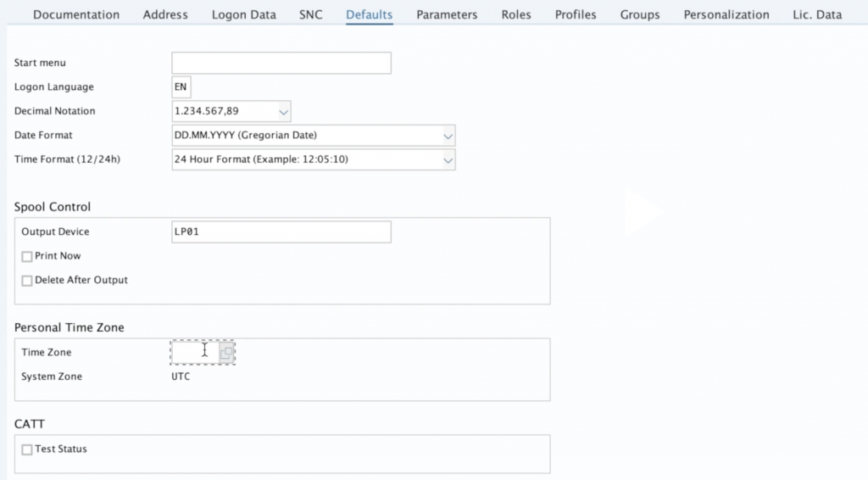The width and height of the screenshot is (868, 480).
Task: Switch to the Personalization tab
Action: (x=726, y=14)
